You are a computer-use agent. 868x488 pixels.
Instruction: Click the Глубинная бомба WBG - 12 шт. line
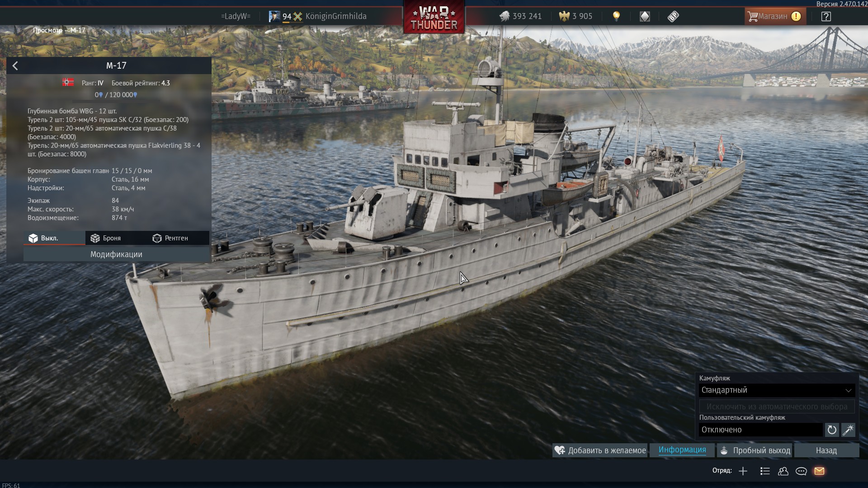[x=72, y=111]
